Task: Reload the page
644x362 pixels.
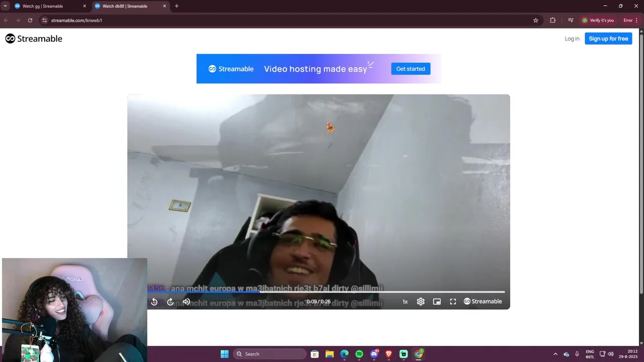Action: [x=30, y=20]
